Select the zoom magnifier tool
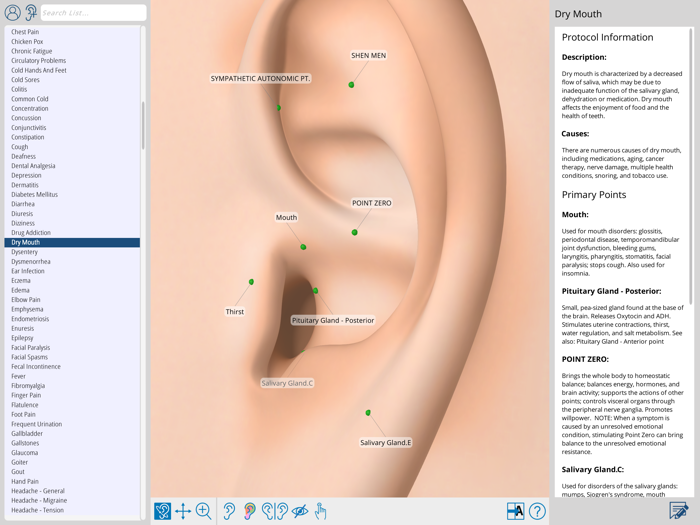The height and width of the screenshot is (525, 700). (204, 511)
